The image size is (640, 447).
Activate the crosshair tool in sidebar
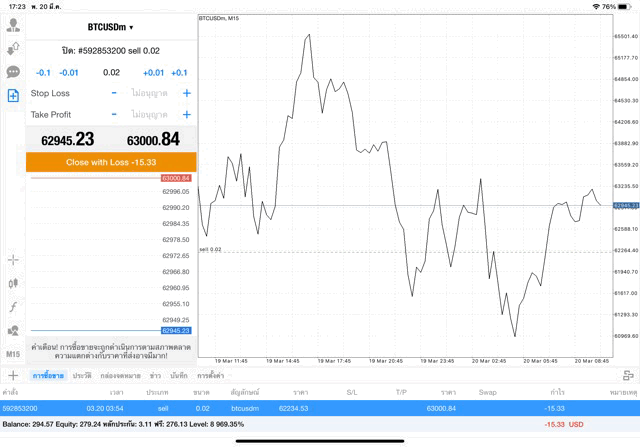pyautogui.click(x=13, y=260)
